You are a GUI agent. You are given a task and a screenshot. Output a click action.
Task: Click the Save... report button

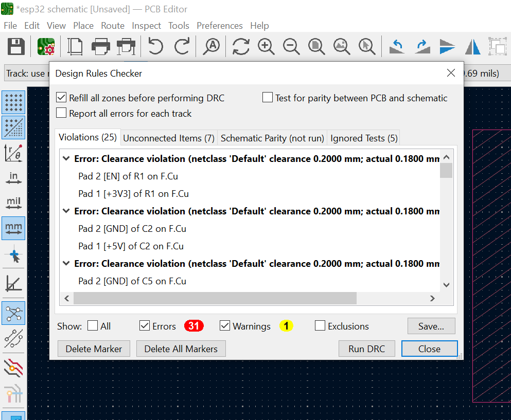(431, 326)
